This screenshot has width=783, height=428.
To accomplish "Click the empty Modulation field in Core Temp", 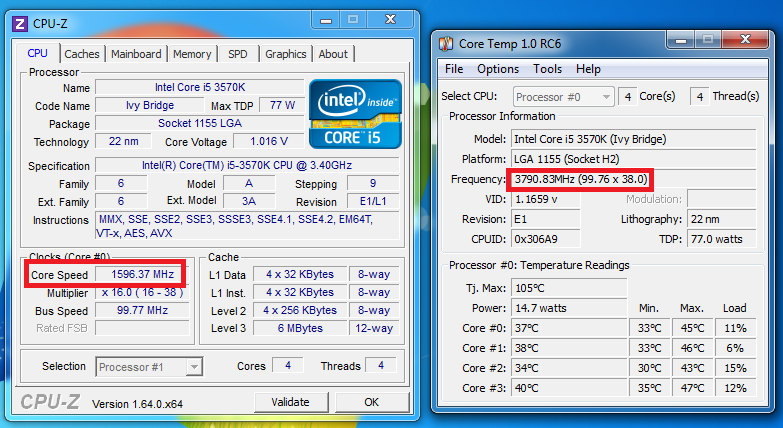I will (722, 199).
